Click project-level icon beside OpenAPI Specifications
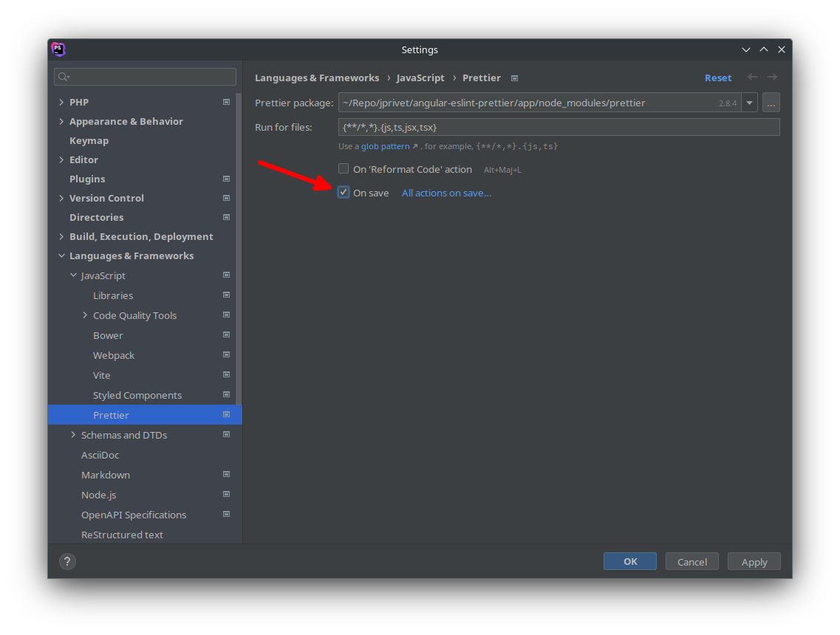The image size is (840, 635). 227,515
